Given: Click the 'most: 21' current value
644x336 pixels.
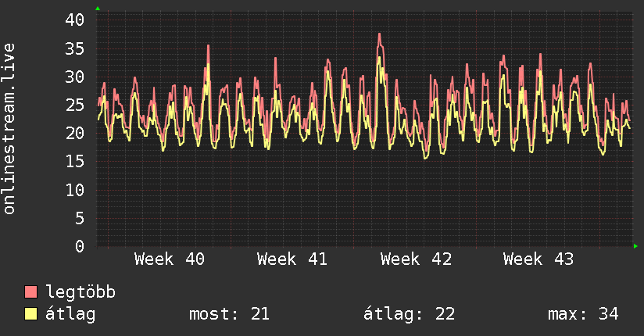Looking at the screenshot, I should click(x=229, y=314).
